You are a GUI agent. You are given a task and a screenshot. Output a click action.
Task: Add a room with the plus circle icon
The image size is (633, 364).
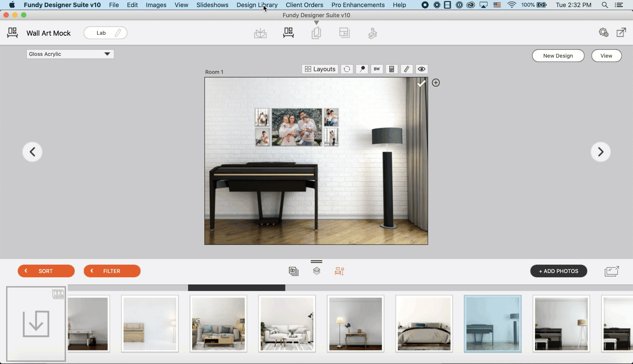pos(436,83)
